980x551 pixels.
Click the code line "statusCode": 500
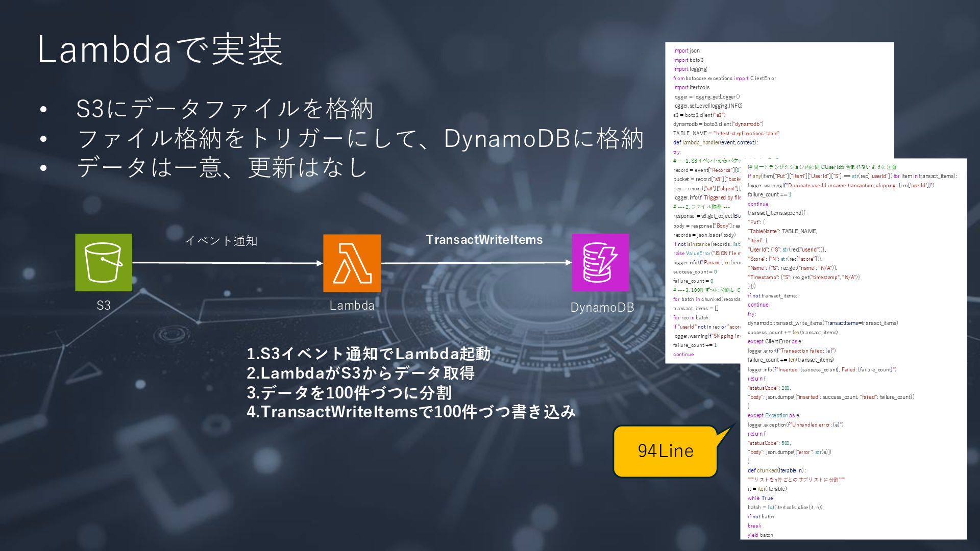click(769, 443)
